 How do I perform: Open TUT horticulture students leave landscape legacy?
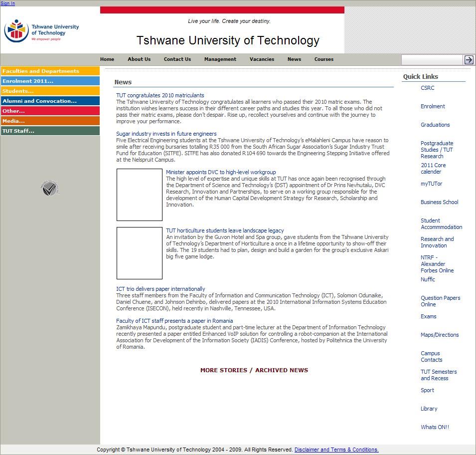[x=225, y=230]
